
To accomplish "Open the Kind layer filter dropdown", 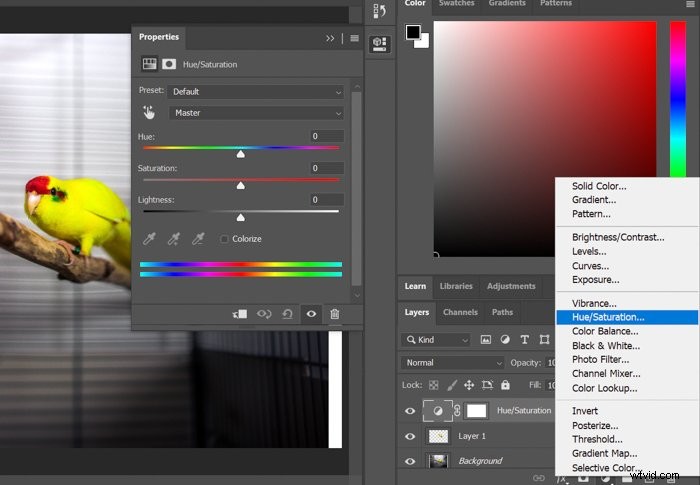I will tap(436, 340).
